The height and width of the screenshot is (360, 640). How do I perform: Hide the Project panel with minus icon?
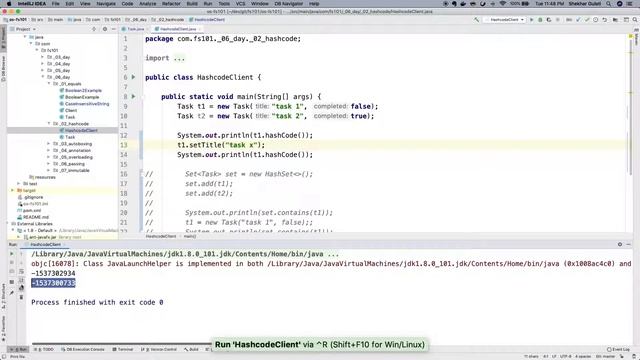(114, 29)
